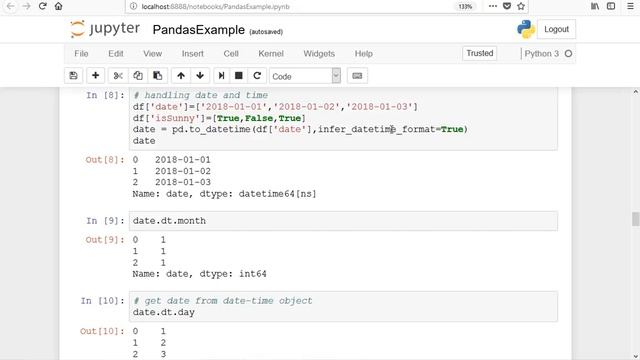This screenshot has width=640, height=360.
Task: Insert a cell below with plus icon
Action: [96, 76]
